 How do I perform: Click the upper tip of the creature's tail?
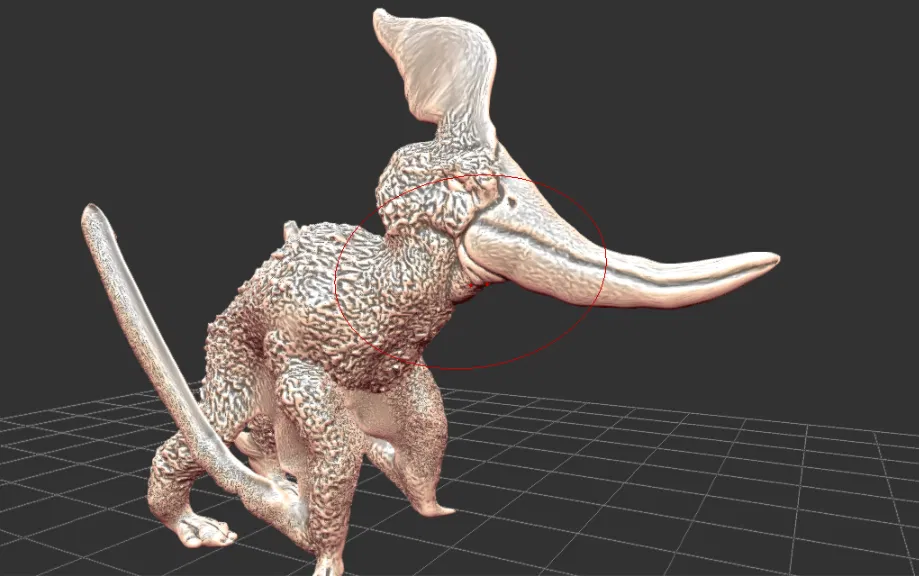93,212
